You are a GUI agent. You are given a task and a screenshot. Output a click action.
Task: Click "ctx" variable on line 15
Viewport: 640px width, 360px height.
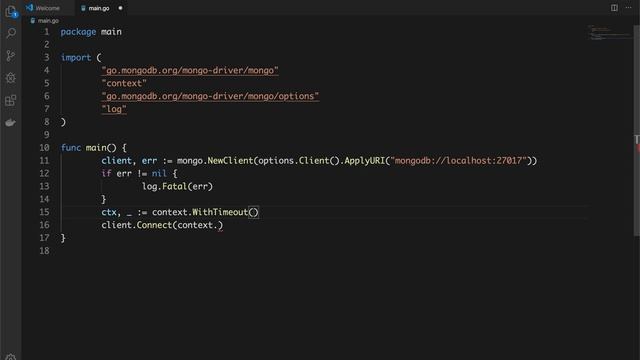click(109, 212)
